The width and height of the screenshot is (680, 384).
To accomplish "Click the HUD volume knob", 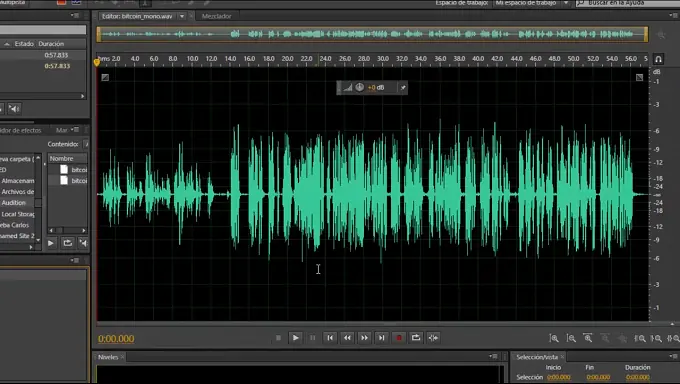I will (360, 87).
